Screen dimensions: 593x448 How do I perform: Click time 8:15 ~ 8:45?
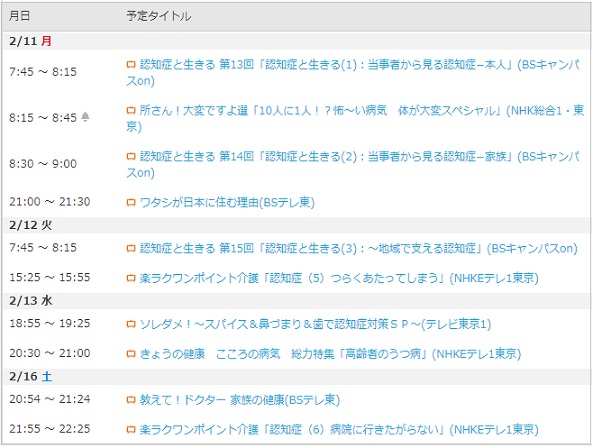[43, 118]
